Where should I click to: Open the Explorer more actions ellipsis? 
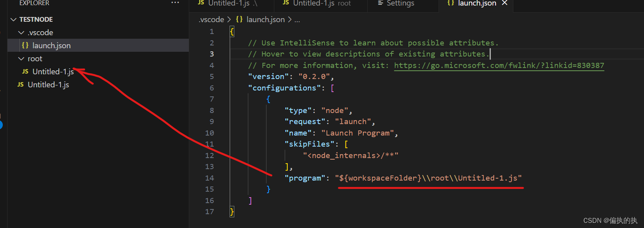coord(175,3)
